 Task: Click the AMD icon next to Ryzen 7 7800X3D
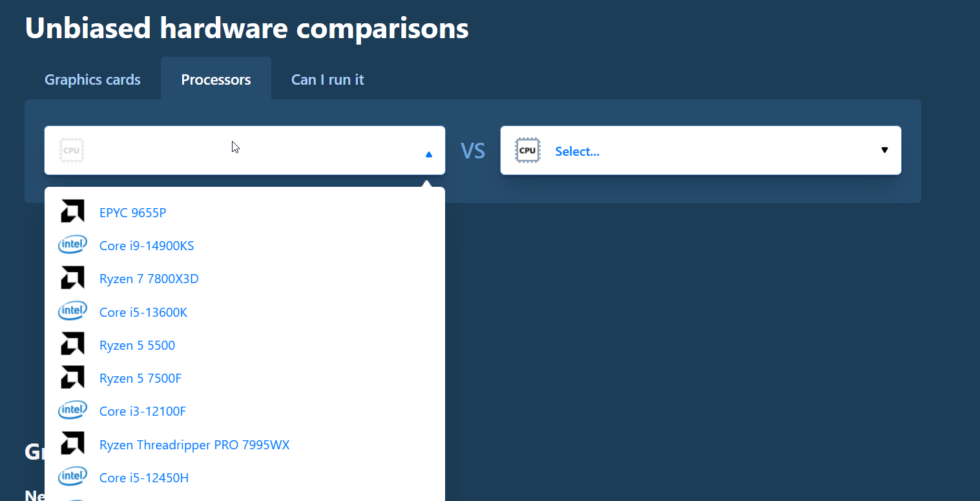click(x=72, y=277)
